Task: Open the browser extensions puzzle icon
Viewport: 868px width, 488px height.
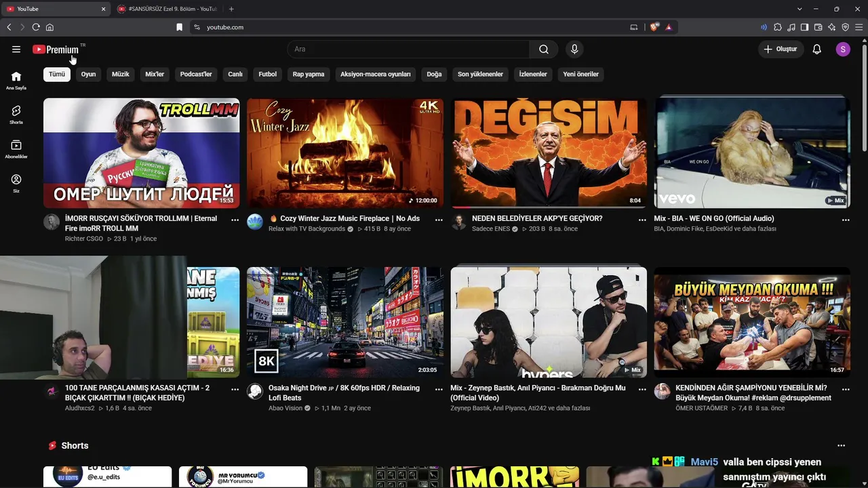Action: point(778,27)
